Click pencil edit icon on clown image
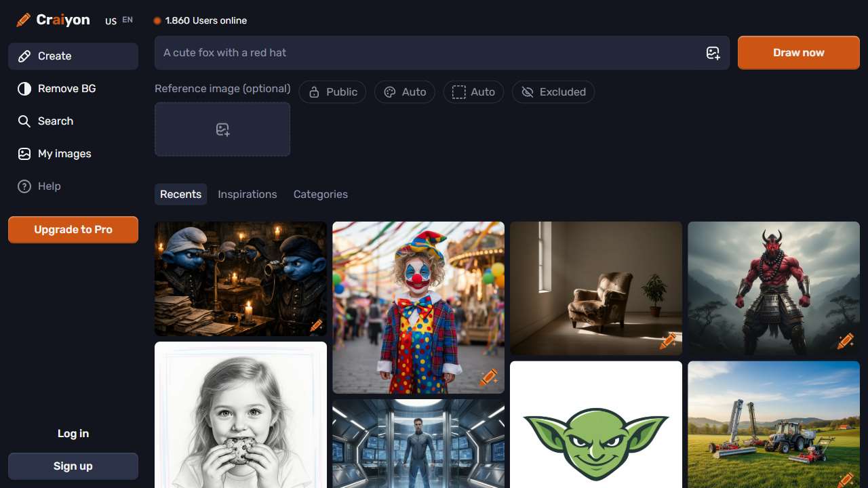This screenshot has height=488, width=868. 488,378
